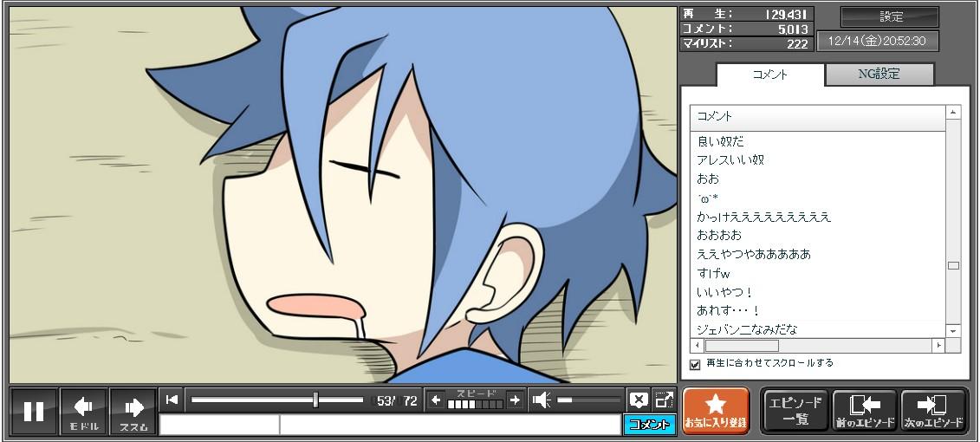
Task: Click the wide comment text input field
Action: point(449,425)
